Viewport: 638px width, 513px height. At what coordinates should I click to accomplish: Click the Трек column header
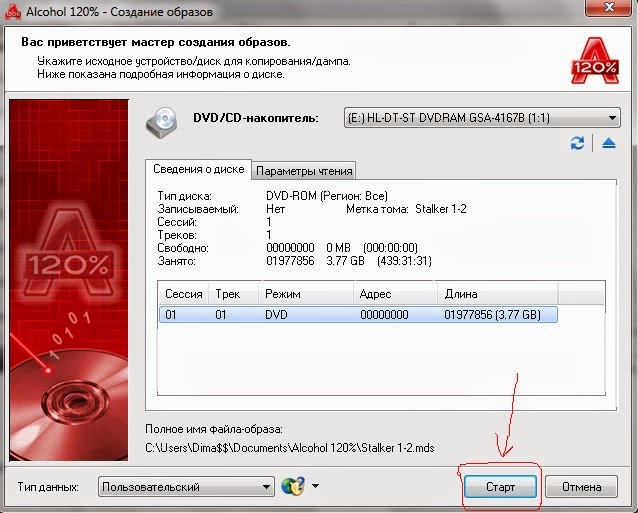(x=234, y=294)
